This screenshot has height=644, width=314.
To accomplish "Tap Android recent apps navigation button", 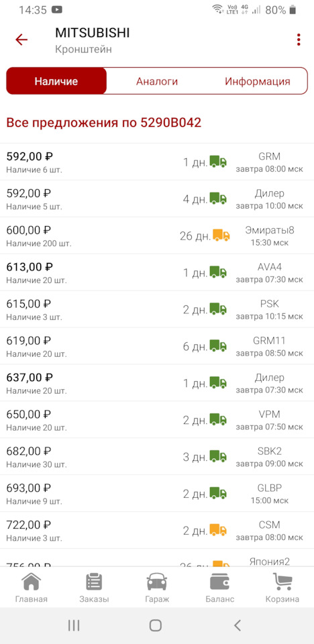I will pos(74,625).
